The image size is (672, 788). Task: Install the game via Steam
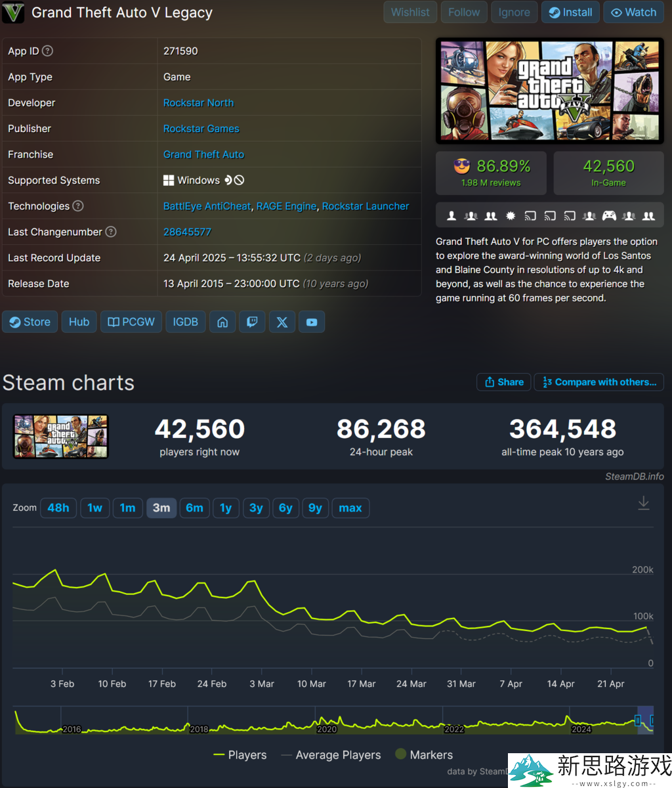[570, 12]
